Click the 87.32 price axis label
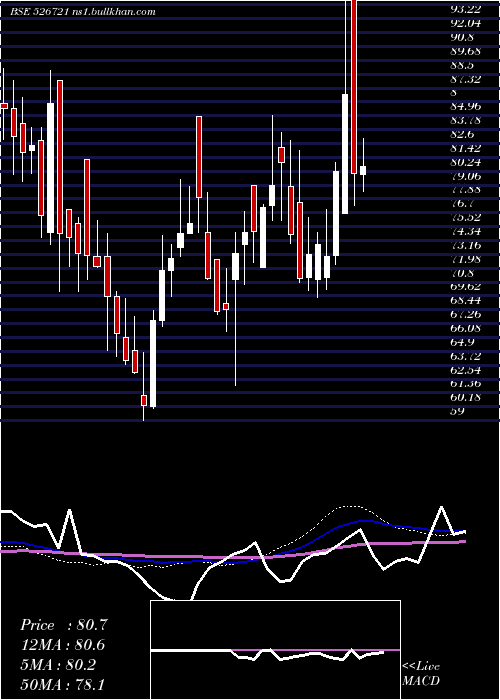 point(466,79)
